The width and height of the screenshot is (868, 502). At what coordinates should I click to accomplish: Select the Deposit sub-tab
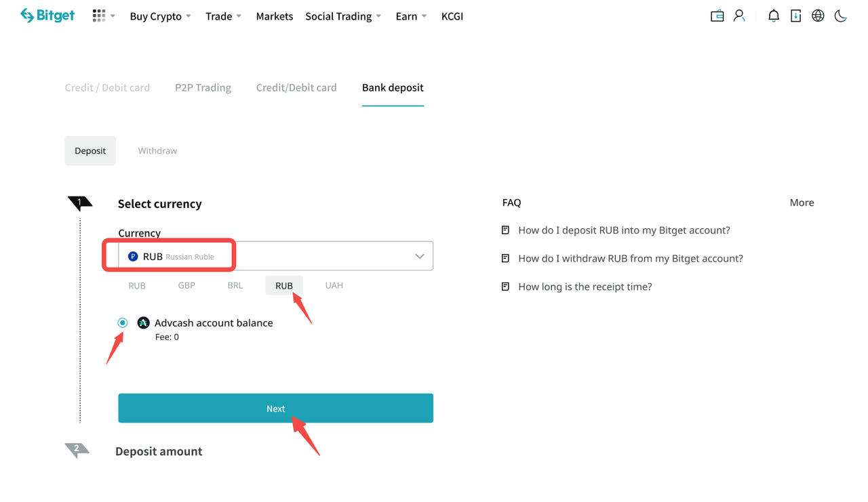point(90,150)
